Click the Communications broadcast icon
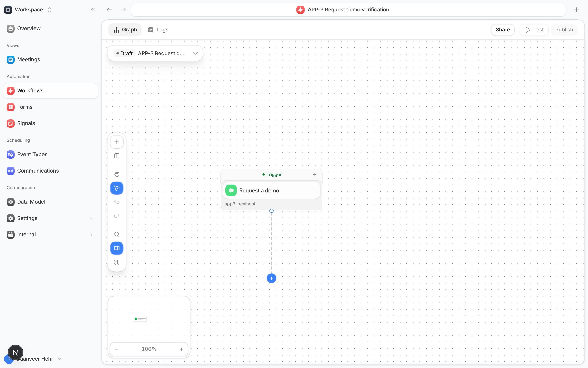 (x=10, y=171)
